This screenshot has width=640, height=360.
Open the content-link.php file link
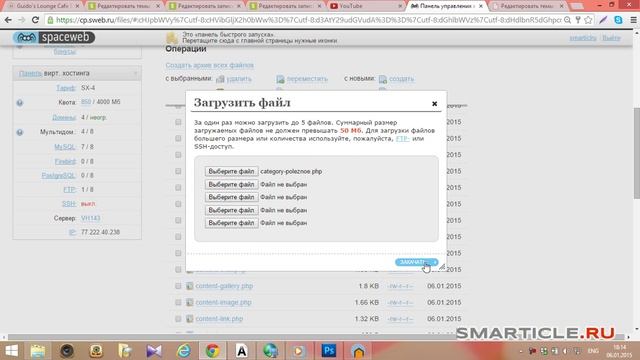point(219,319)
